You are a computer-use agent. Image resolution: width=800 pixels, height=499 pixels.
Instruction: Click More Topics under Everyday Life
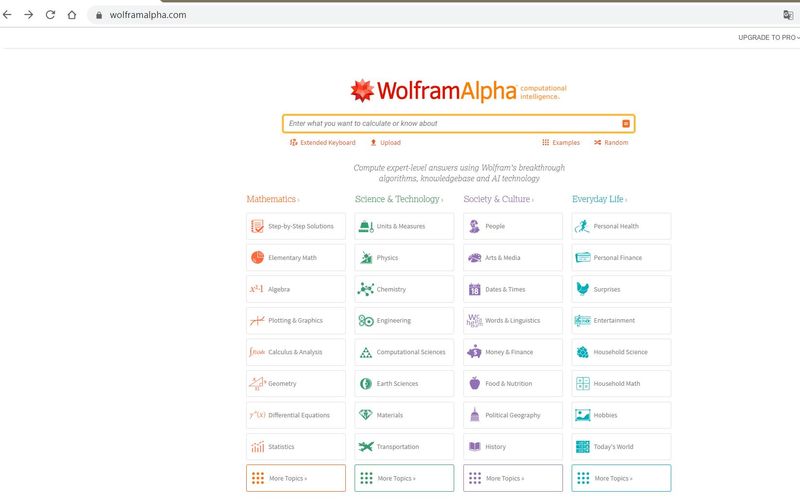tap(621, 478)
